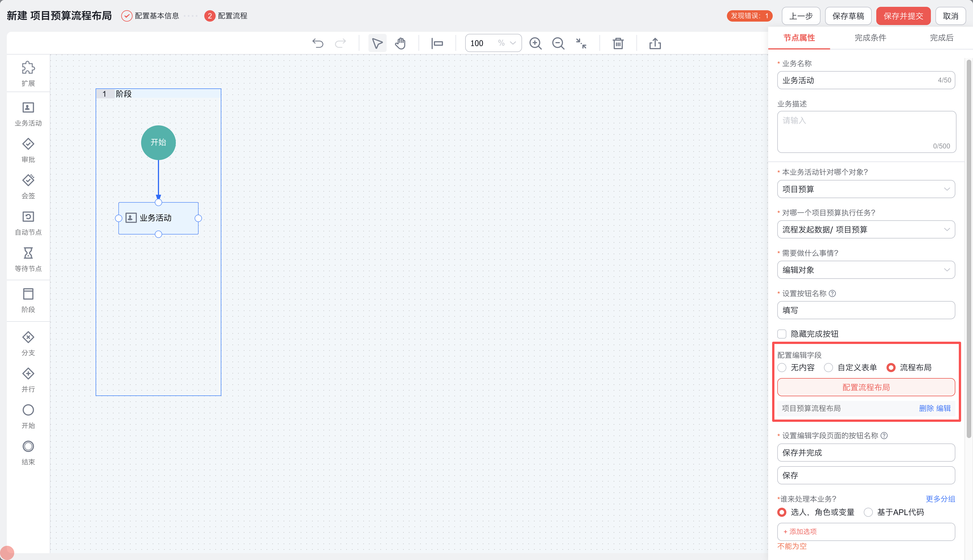The width and height of the screenshot is (973, 560).
Task: Click the trash delete icon
Action: (618, 43)
